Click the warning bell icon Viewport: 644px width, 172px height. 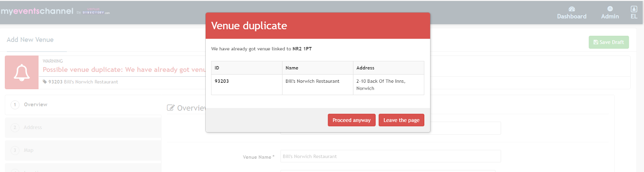tap(22, 72)
